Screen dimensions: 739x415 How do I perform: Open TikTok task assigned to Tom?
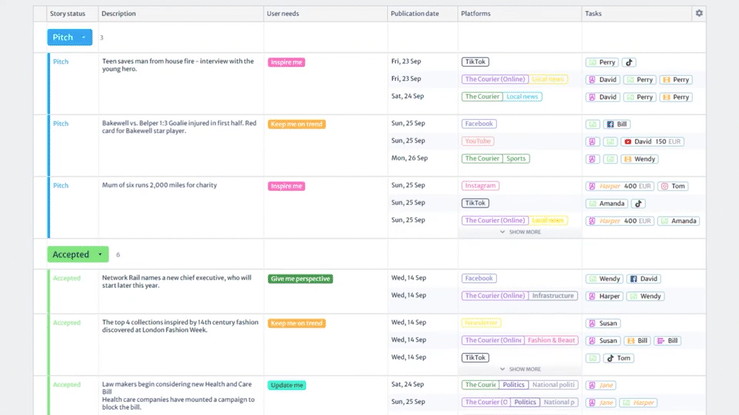618,358
